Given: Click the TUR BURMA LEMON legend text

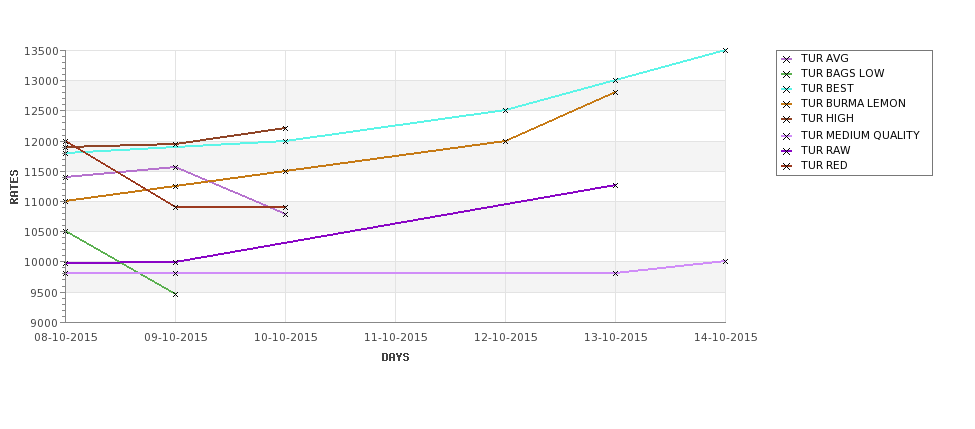Looking at the screenshot, I should (853, 104).
